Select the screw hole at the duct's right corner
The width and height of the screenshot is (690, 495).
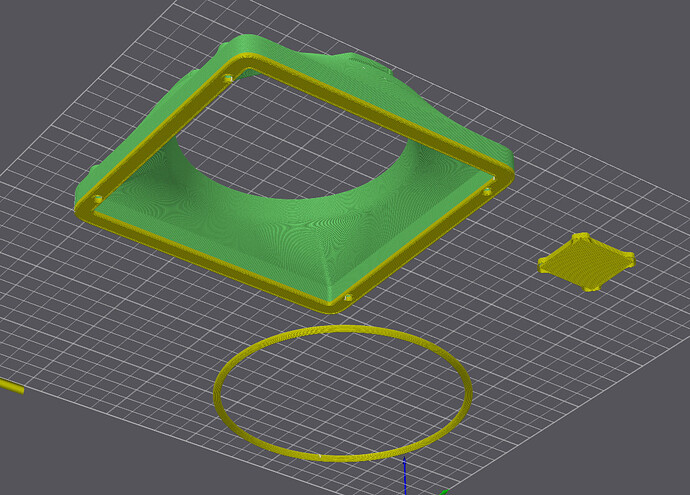pos(487,191)
